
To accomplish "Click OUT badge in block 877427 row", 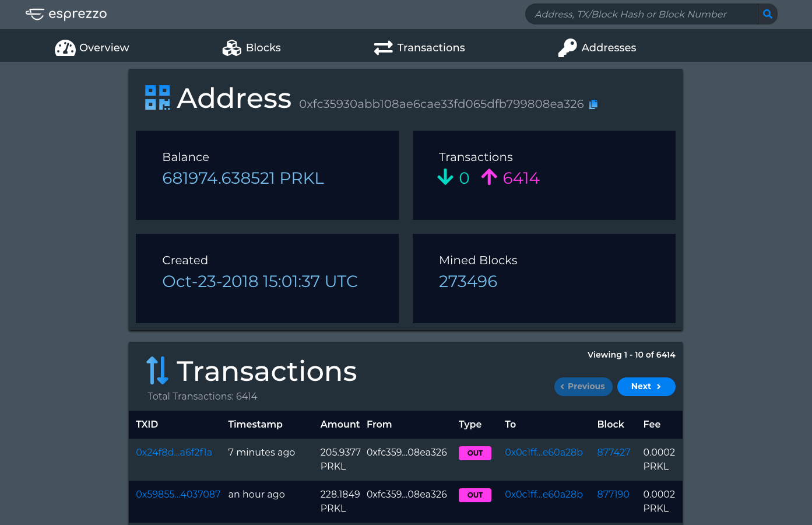I will coord(475,453).
